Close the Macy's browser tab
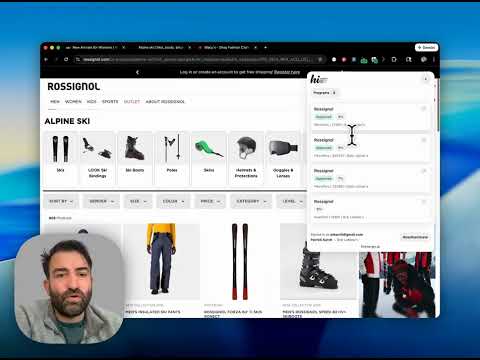This screenshot has height=360, width=480. 256,48
